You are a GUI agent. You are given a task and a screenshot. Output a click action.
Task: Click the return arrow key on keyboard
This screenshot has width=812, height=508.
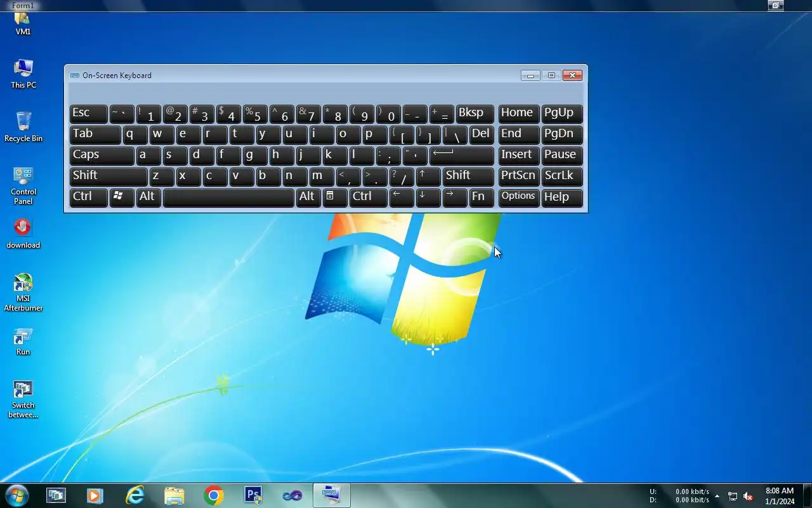click(462, 156)
